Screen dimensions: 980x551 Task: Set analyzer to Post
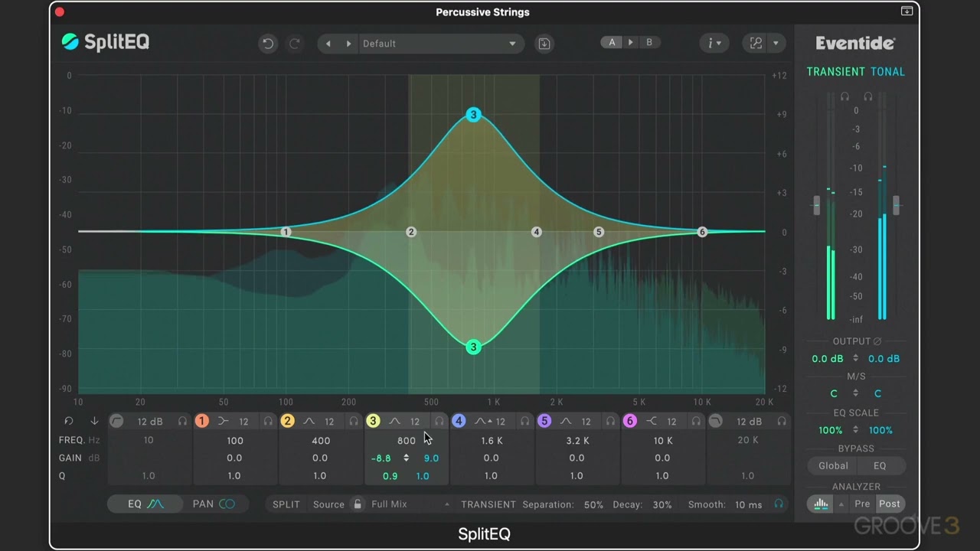[889, 504]
